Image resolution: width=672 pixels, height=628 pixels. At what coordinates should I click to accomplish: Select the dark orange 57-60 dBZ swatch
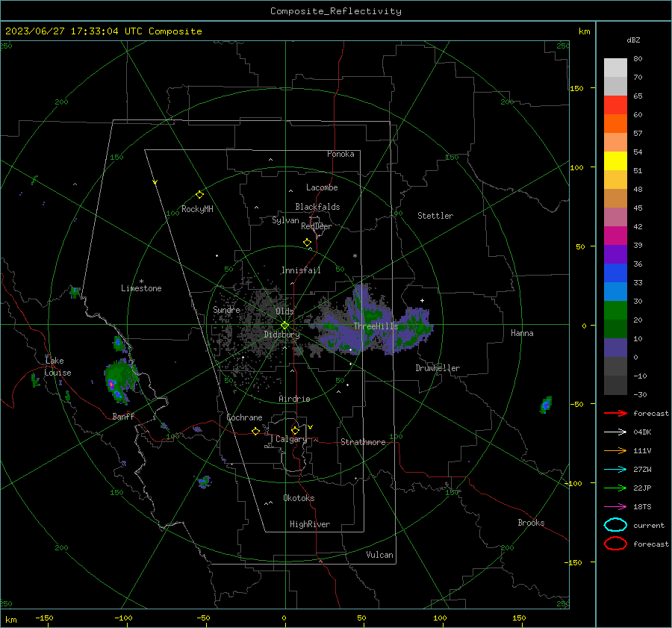615,123
